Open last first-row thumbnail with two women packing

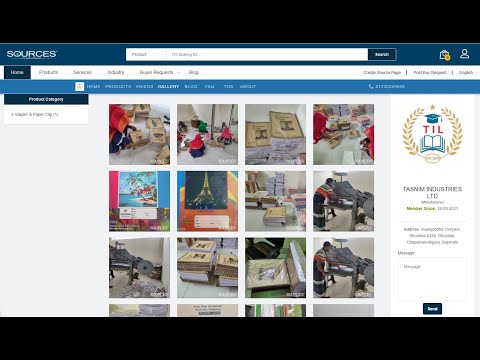coord(343,134)
